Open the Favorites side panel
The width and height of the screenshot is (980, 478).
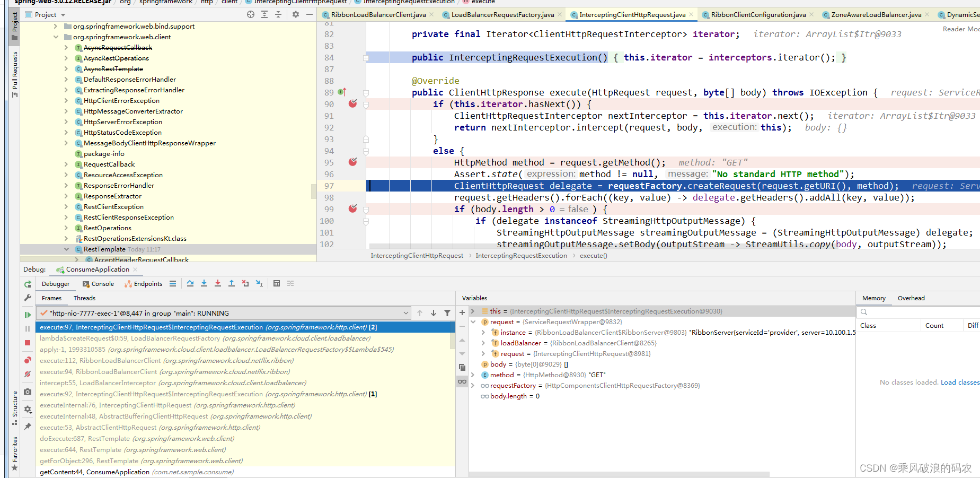tap(15, 454)
